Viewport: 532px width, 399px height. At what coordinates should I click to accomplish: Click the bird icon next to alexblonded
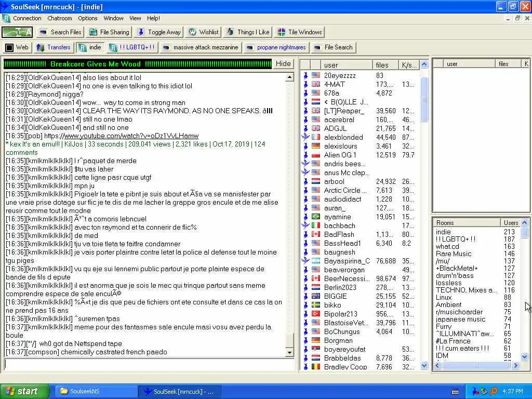pos(305,137)
